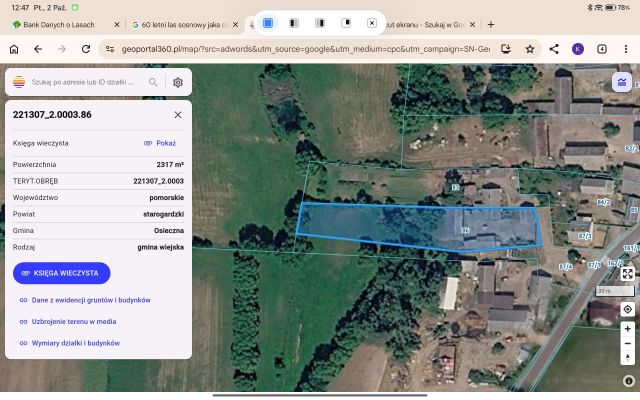Image resolution: width=640 pixels, height=400 pixels.
Task: Click the magnifier search icon
Action: 153,82
